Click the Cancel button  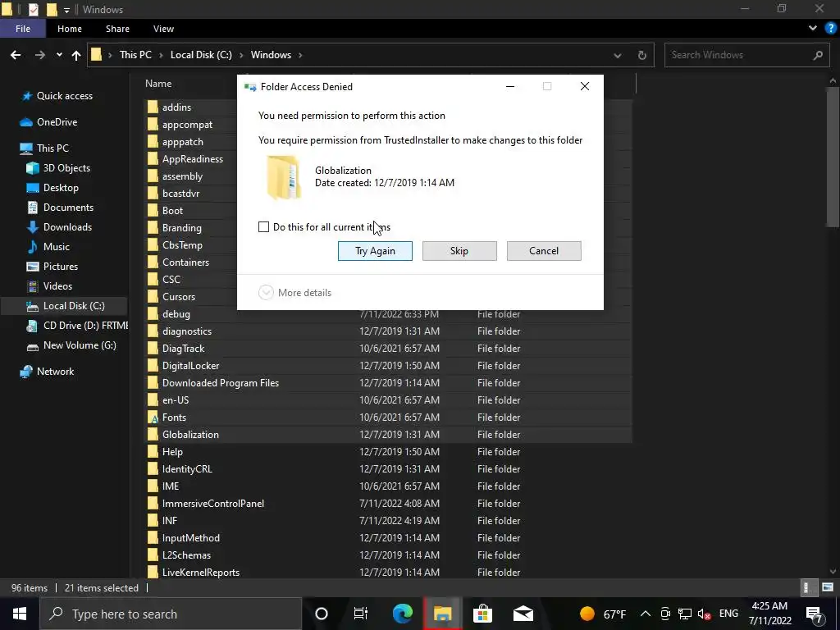(x=544, y=251)
